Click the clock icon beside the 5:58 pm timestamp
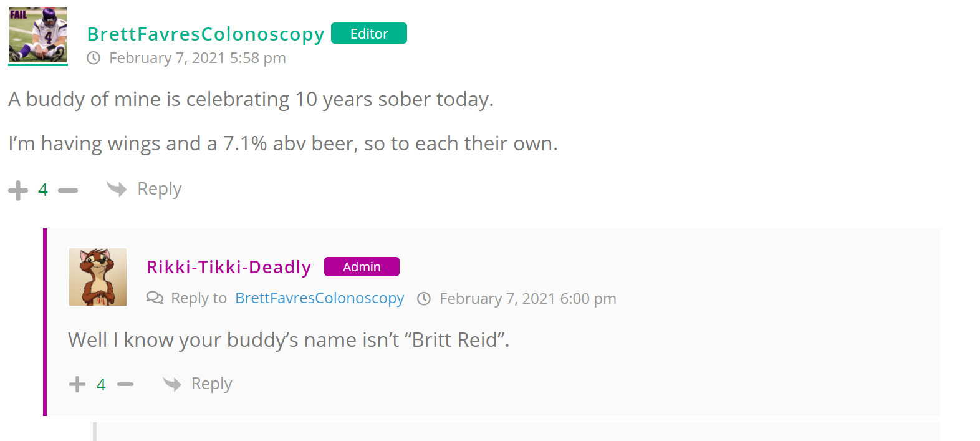 click(x=94, y=58)
